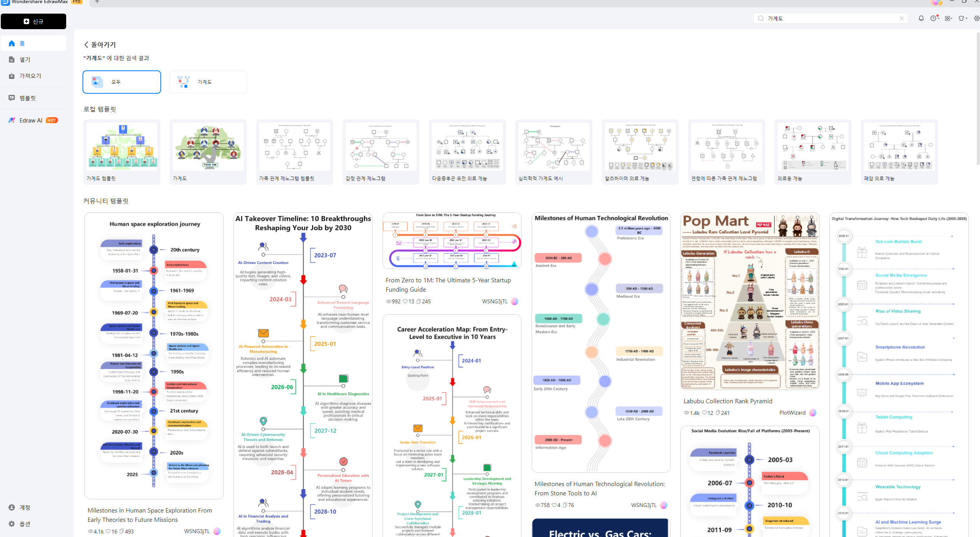Click the notification bell icon
The image size is (980, 537).
pos(921,18)
